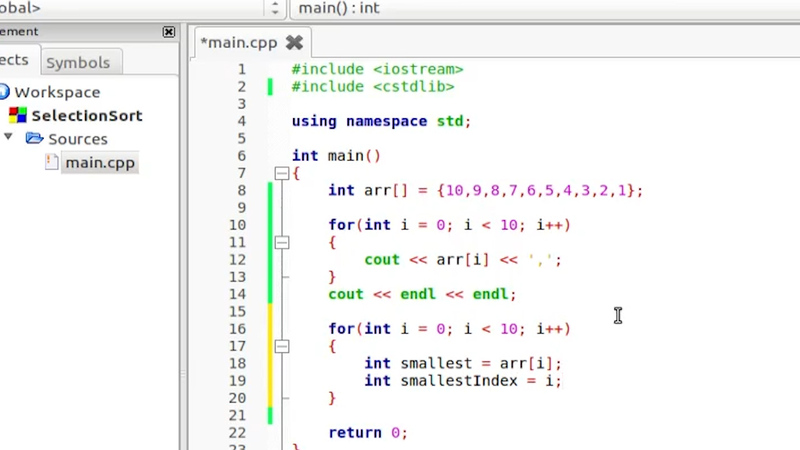Click on 'using namespace std;' line

pyautogui.click(x=381, y=121)
